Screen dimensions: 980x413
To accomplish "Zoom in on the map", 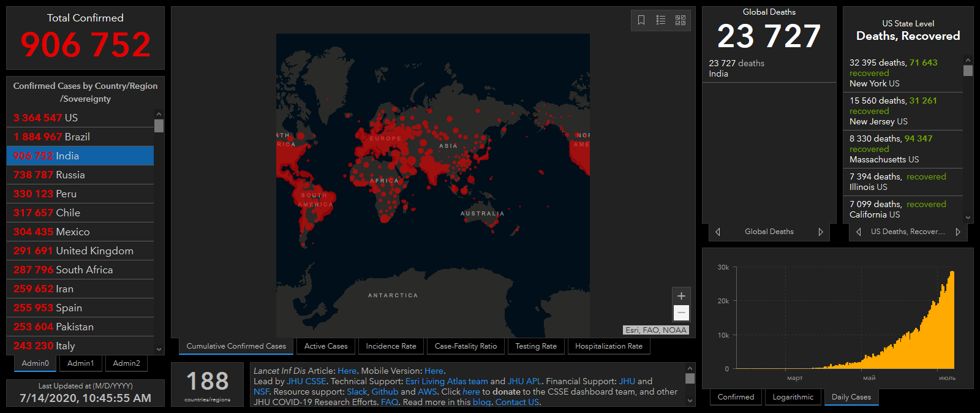I will coord(681,296).
